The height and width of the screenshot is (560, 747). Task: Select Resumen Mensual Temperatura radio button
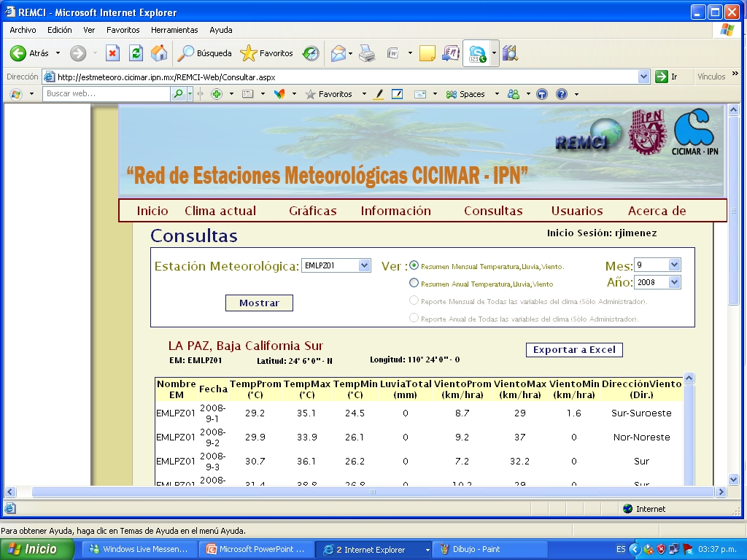414,265
